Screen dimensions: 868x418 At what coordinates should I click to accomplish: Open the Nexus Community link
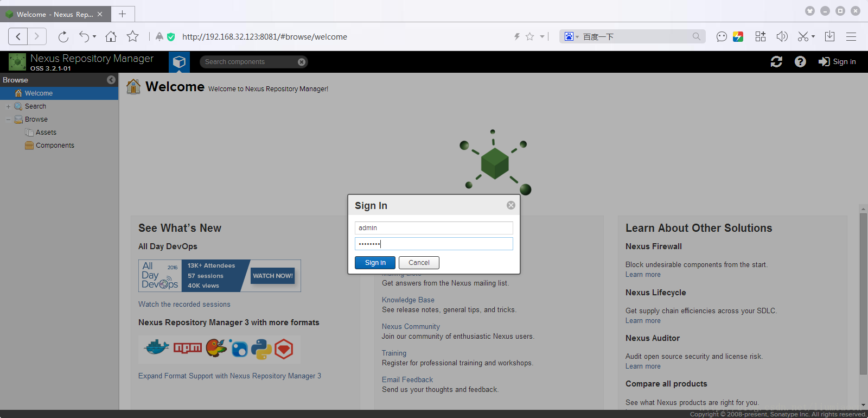pyautogui.click(x=411, y=327)
